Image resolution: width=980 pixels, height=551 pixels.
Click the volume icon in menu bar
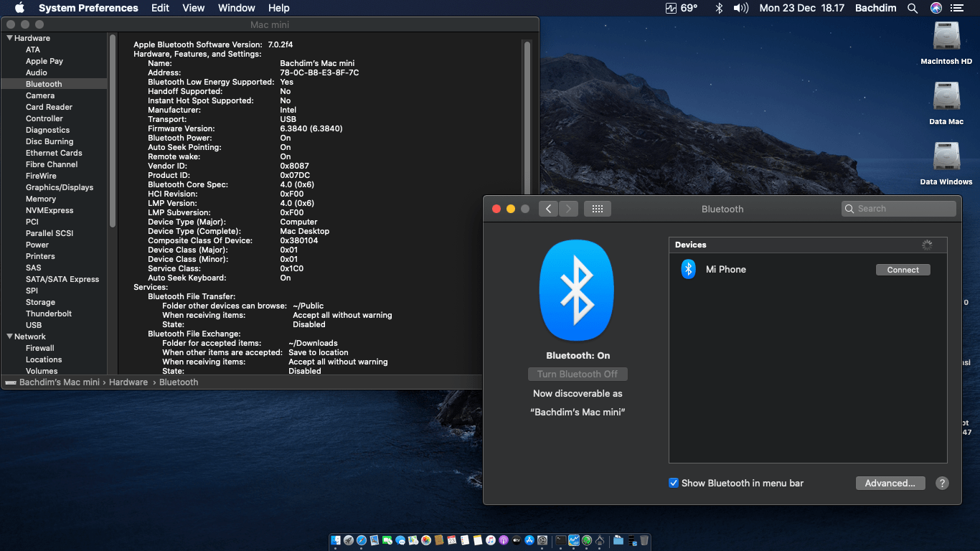click(x=740, y=9)
